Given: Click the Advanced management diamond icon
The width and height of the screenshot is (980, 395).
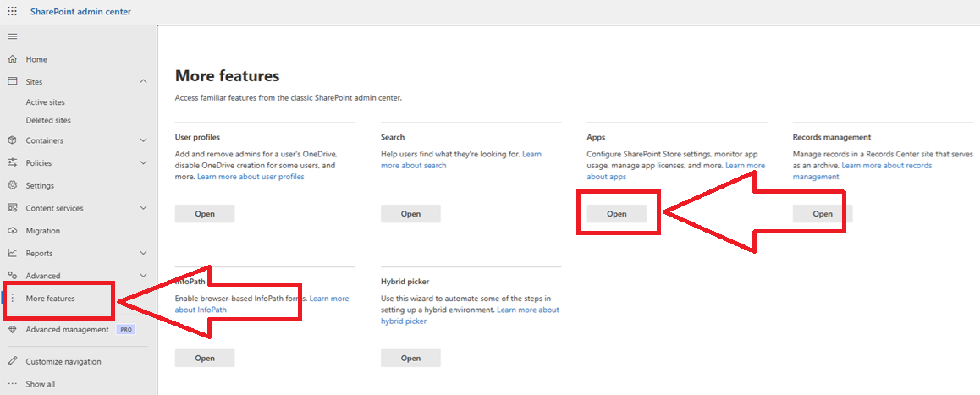Looking at the screenshot, I should tap(12, 329).
